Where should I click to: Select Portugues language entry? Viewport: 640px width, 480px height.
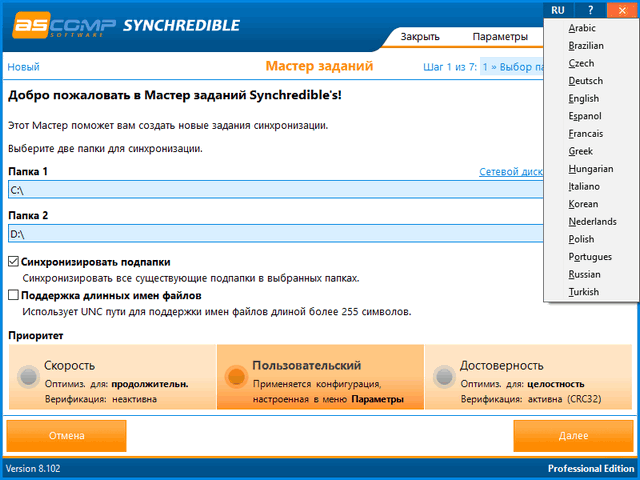coord(591,256)
